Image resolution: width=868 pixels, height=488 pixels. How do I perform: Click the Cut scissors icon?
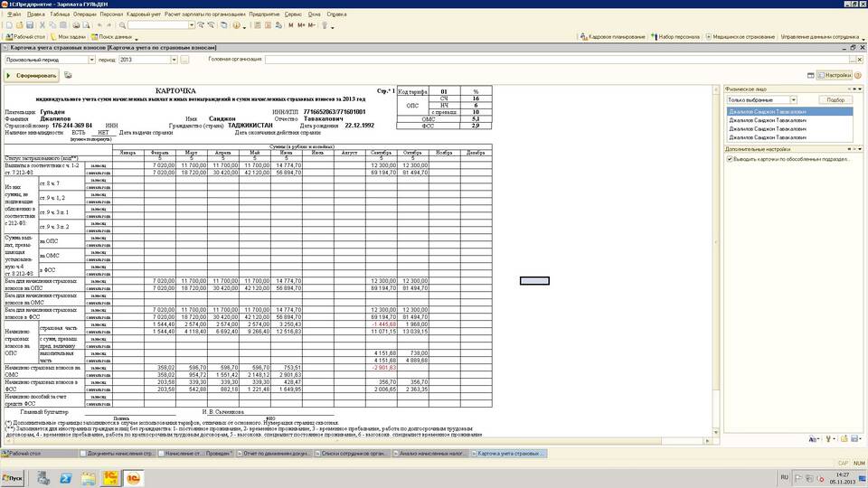coord(42,25)
